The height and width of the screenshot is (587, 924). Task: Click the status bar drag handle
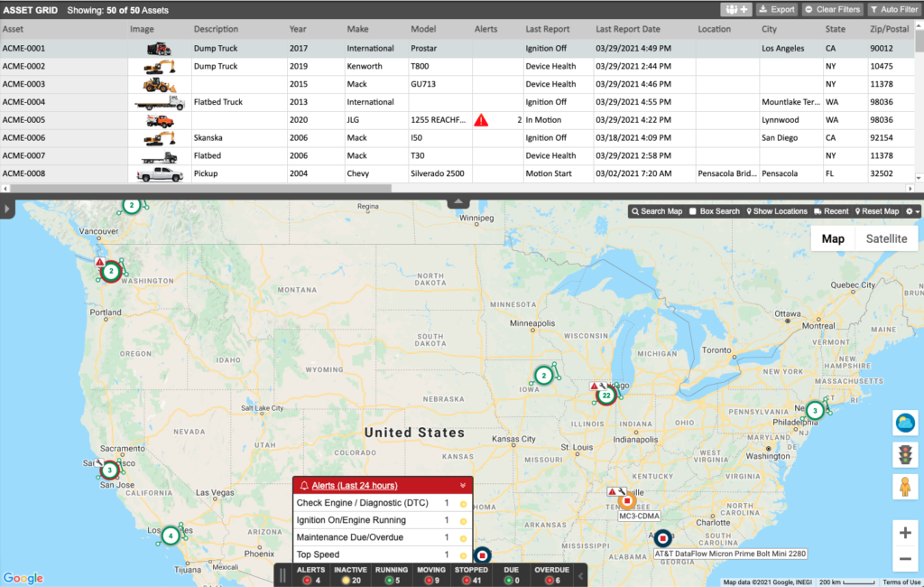(282, 575)
